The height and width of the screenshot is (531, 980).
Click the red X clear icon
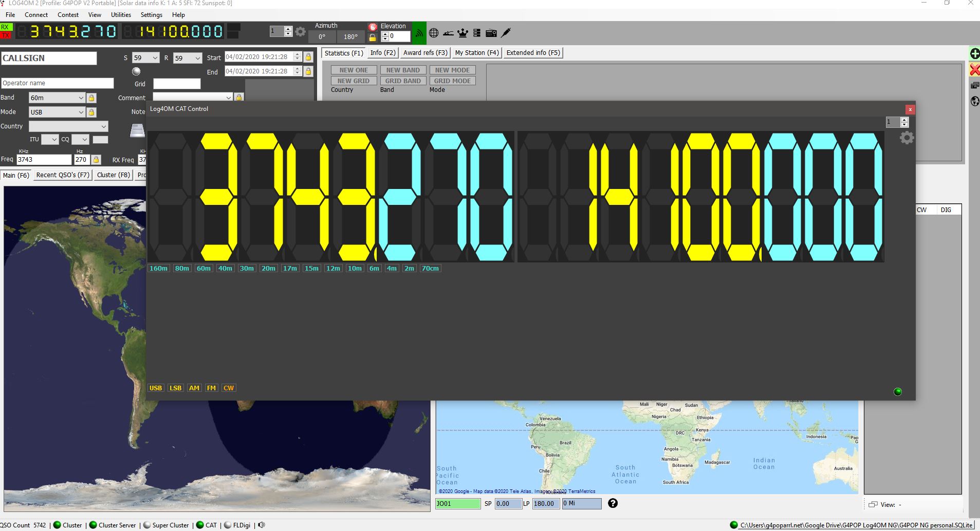tap(974, 69)
